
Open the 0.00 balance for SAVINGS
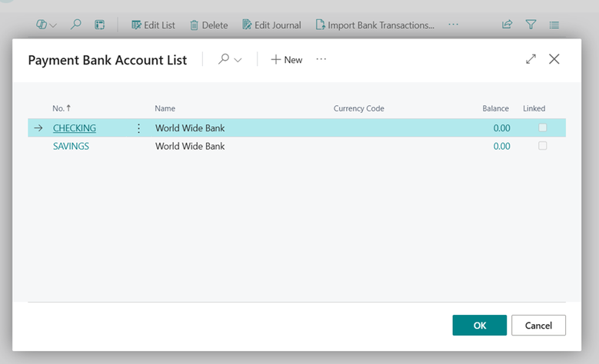(x=501, y=146)
